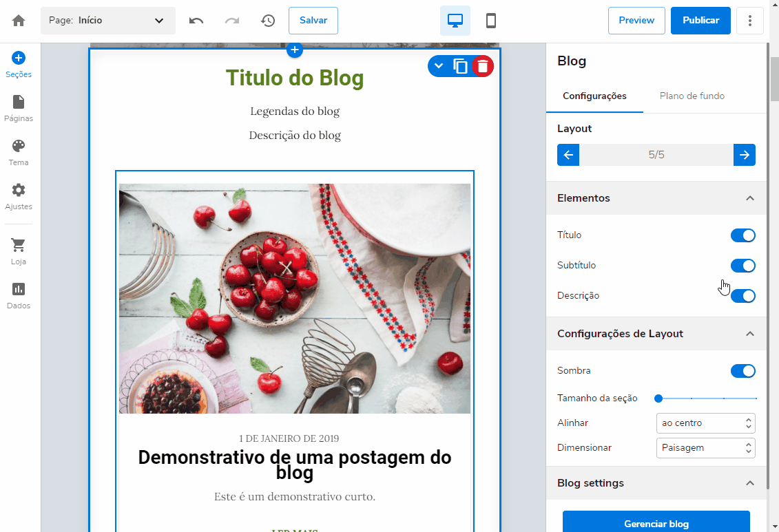Open the Alinhar dropdown
This screenshot has height=532, width=779.
click(705, 423)
